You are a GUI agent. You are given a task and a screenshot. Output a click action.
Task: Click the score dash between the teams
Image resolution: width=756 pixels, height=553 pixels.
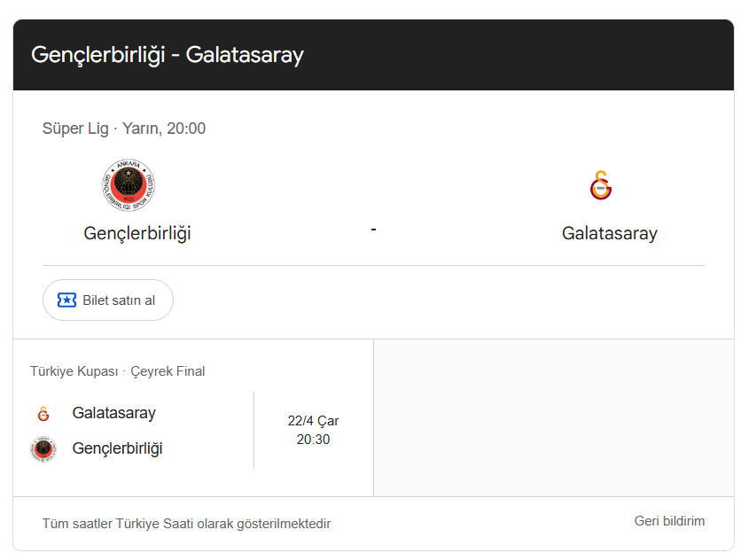[374, 229]
